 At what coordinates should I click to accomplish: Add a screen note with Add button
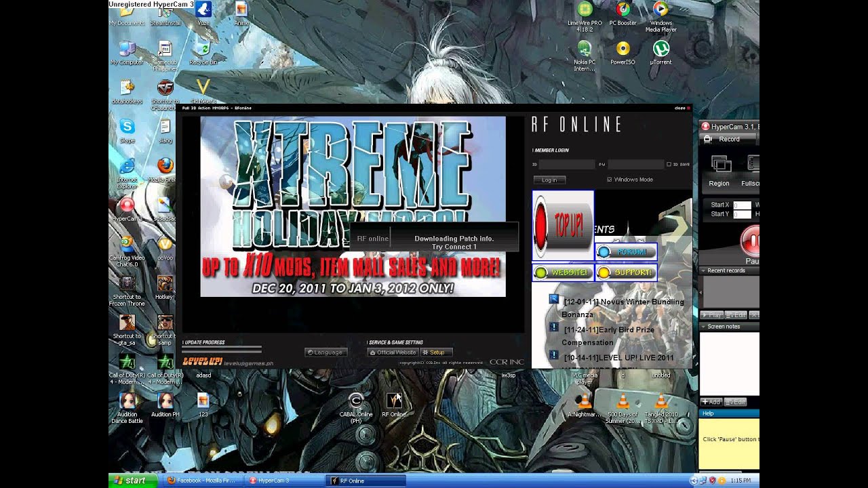tap(711, 402)
